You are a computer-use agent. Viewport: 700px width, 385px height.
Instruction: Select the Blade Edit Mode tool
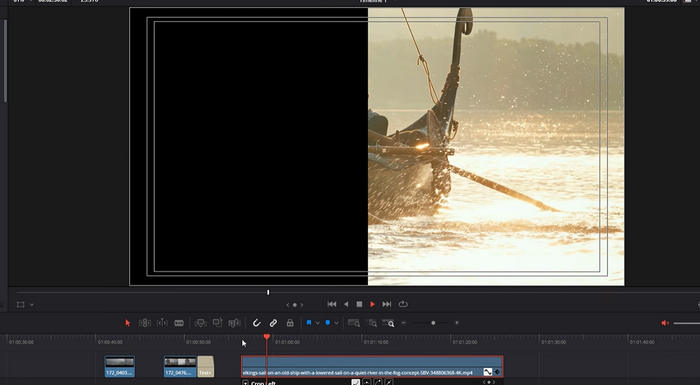[x=179, y=323]
